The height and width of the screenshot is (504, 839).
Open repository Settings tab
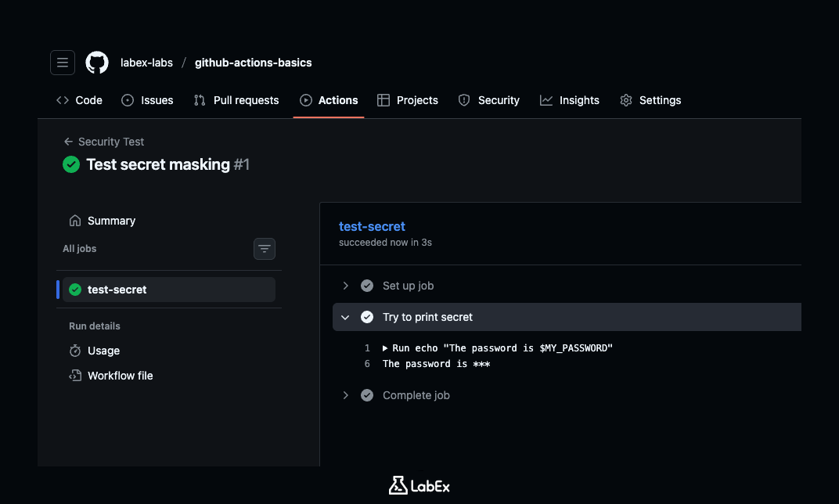point(650,101)
